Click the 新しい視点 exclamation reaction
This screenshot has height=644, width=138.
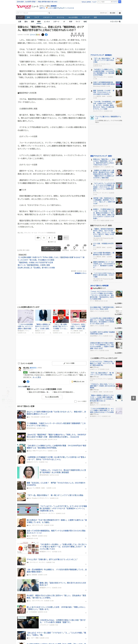83,248
